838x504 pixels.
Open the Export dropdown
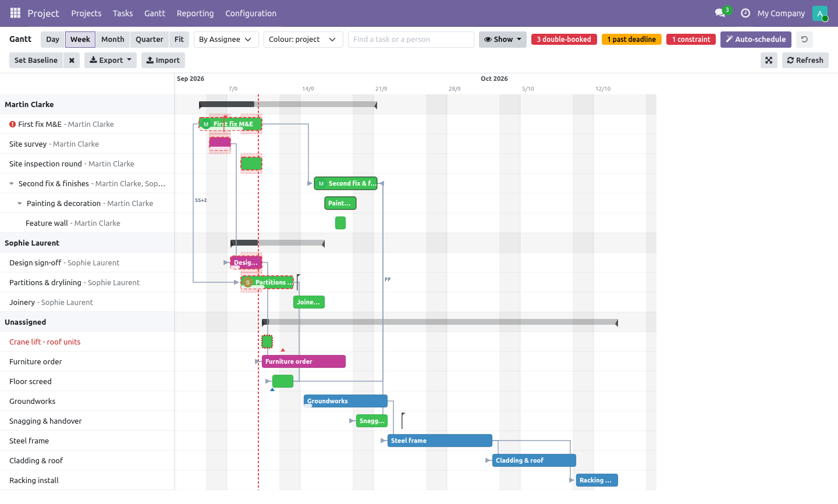click(111, 61)
